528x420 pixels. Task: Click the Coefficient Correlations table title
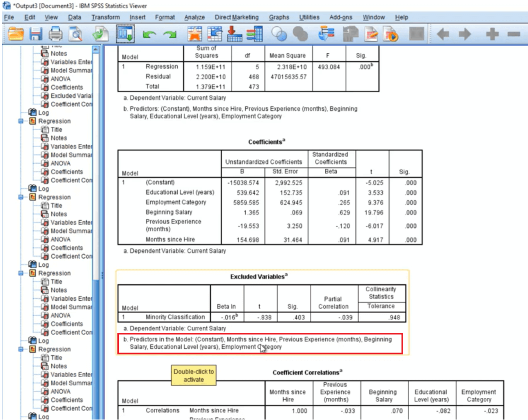coord(307,372)
